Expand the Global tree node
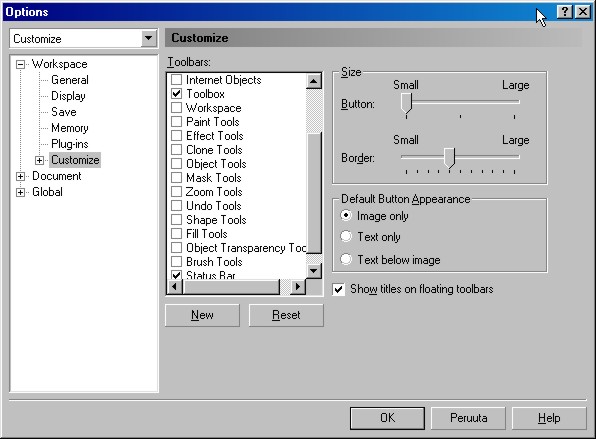Viewport: 596px width, 439px height. pyautogui.click(x=21, y=192)
